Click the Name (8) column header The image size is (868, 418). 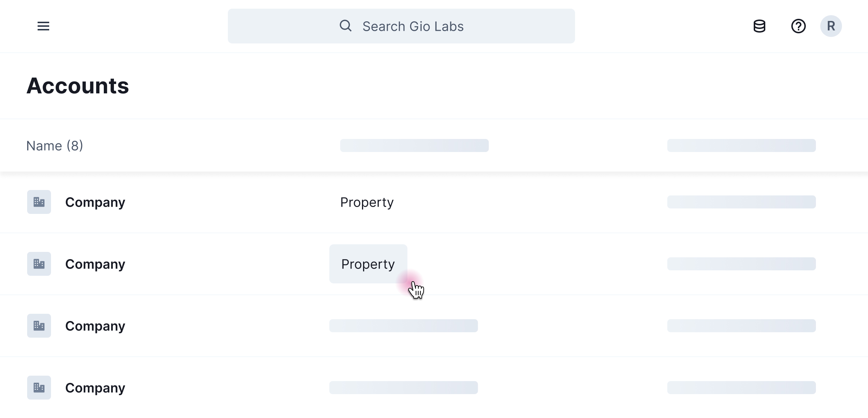click(55, 145)
